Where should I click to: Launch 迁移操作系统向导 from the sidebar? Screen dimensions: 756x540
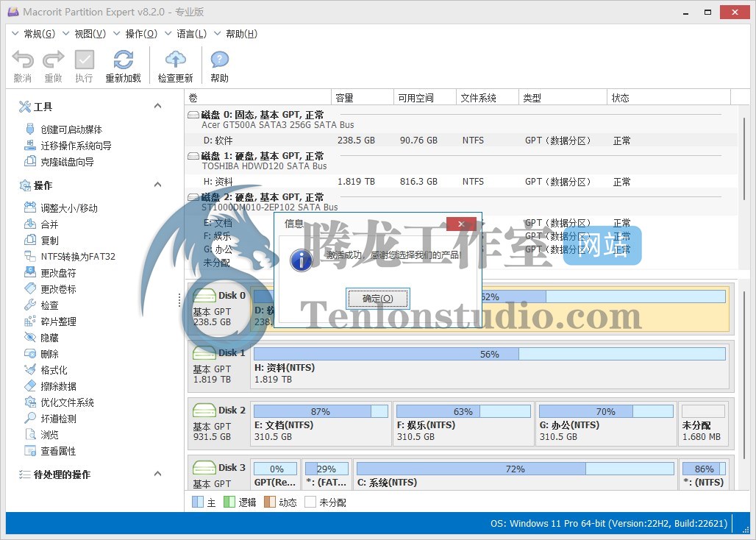click(76, 146)
